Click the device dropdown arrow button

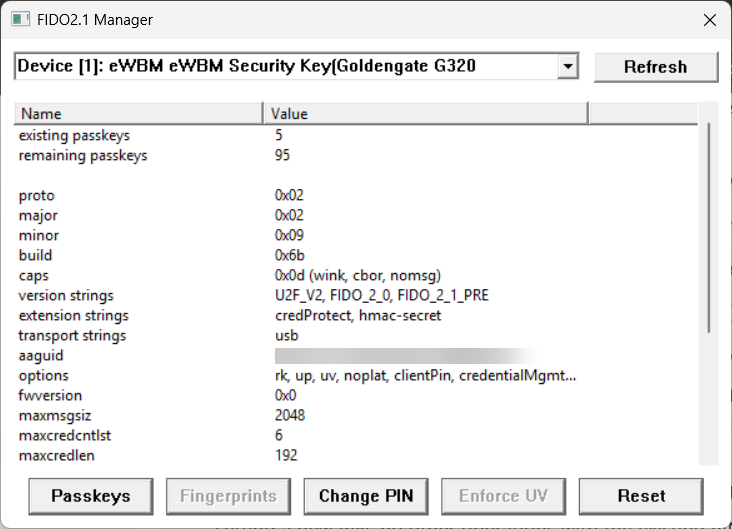pos(568,67)
